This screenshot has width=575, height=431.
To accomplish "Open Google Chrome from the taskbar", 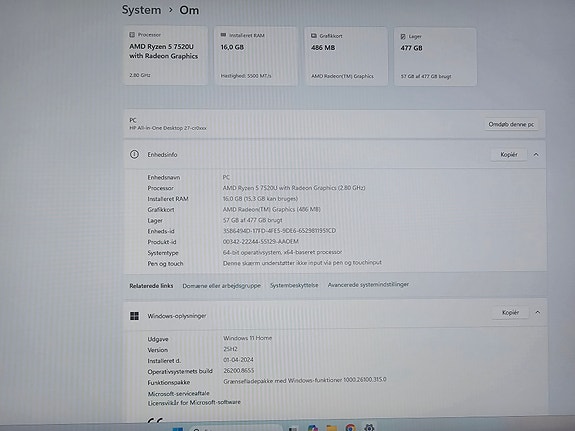I will (x=350, y=428).
